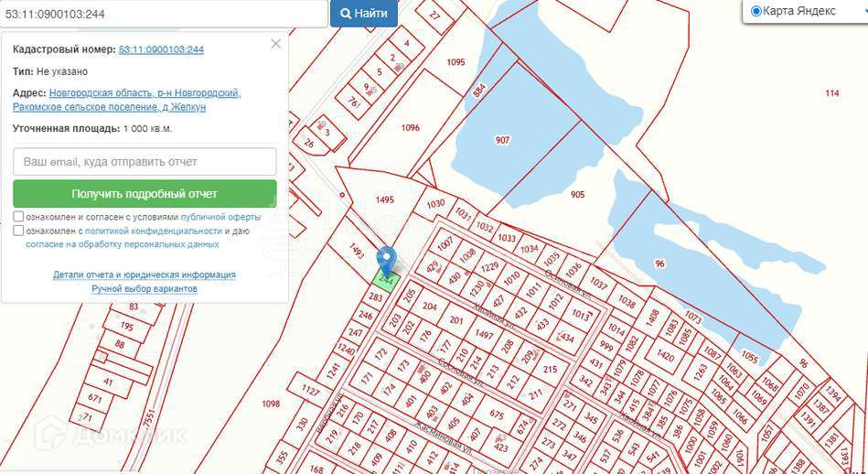Focus the email input field
868x474 pixels.
pos(145,162)
